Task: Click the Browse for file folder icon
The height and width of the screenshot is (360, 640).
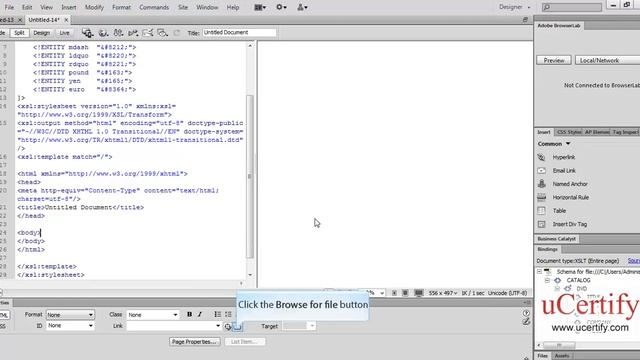Action: [238, 326]
